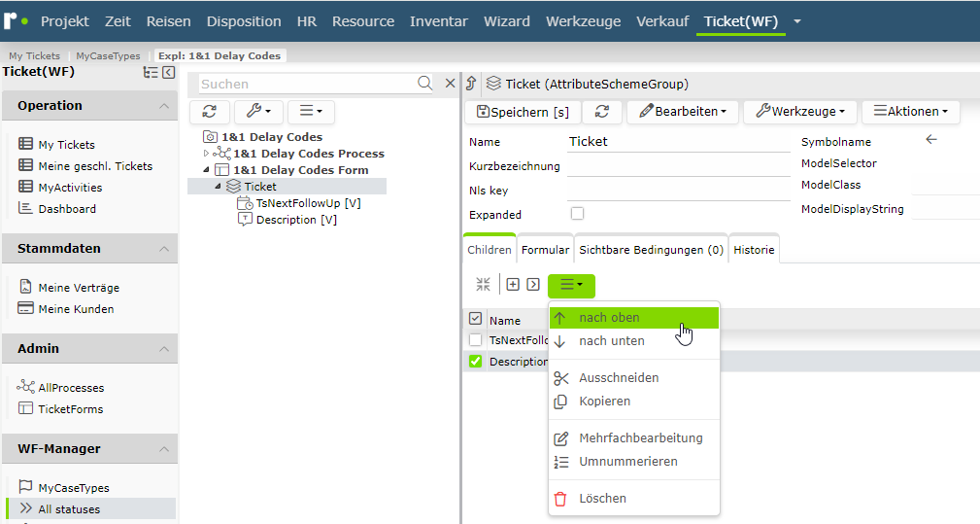Click the magnifier search icon
Viewport: 980px width, 524px height.
tap(425, 84)
